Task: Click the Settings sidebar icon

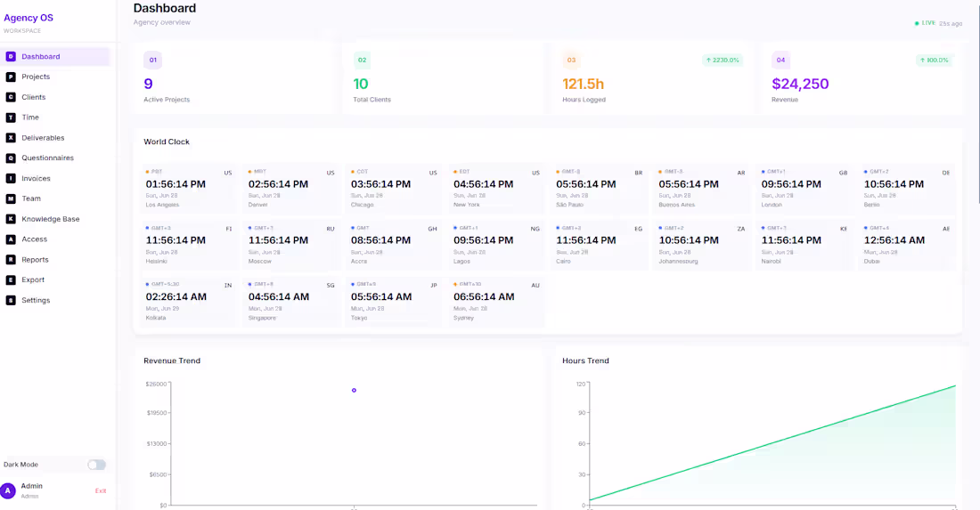Action: coord(11,300)
